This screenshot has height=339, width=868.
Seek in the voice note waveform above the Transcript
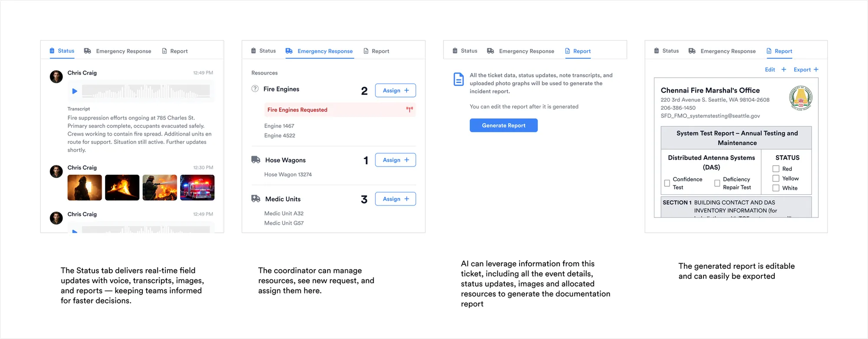[x=146, y=91]
